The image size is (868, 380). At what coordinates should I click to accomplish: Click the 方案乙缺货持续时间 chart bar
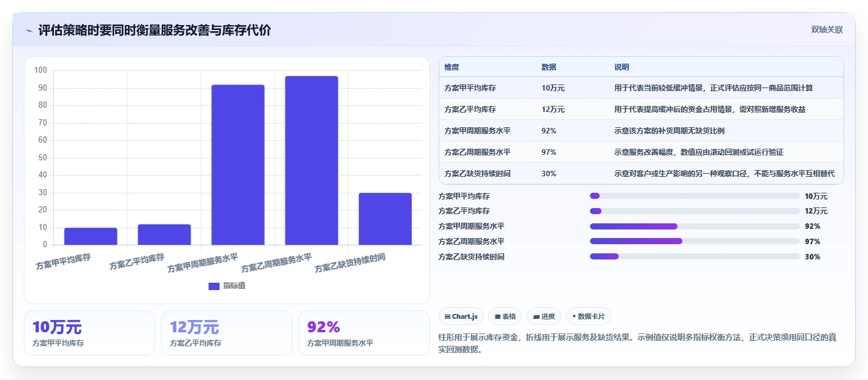(x=385, y=219)
